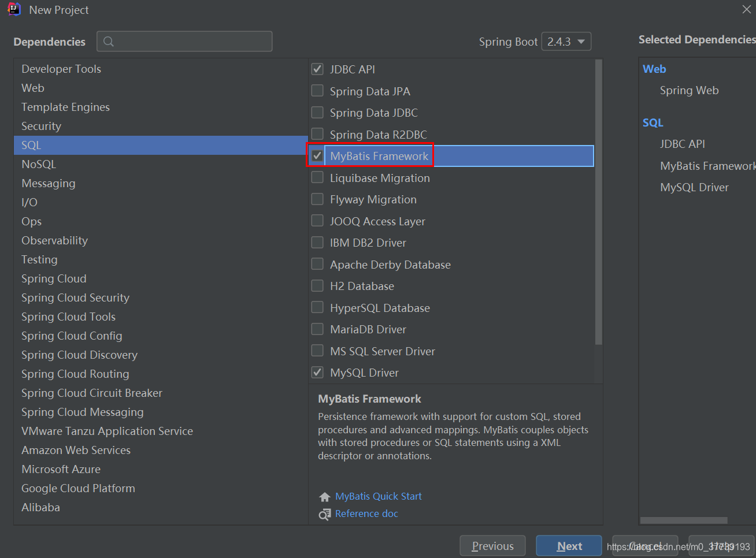The height and width of the screenshot is (558, 756).
Task: Open Spring Cloud Circuit Breaker category
Action: point(161,393)
